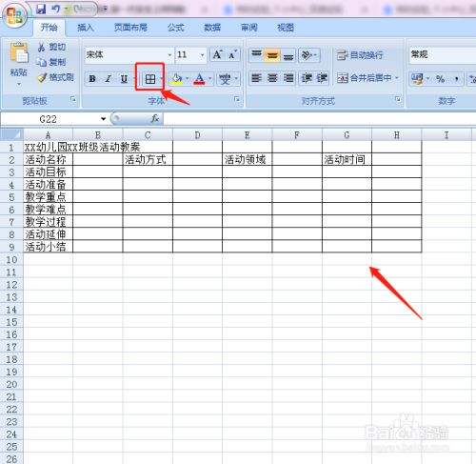Open clipboard group dialog launcher

coord(73,99)
